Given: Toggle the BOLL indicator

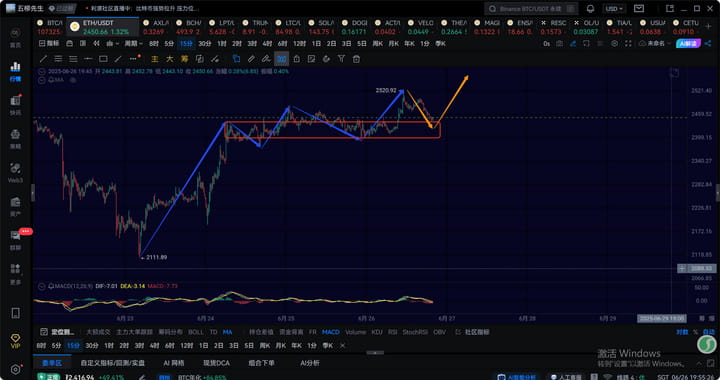Looking at the screenshot, I should click(195, 332).
